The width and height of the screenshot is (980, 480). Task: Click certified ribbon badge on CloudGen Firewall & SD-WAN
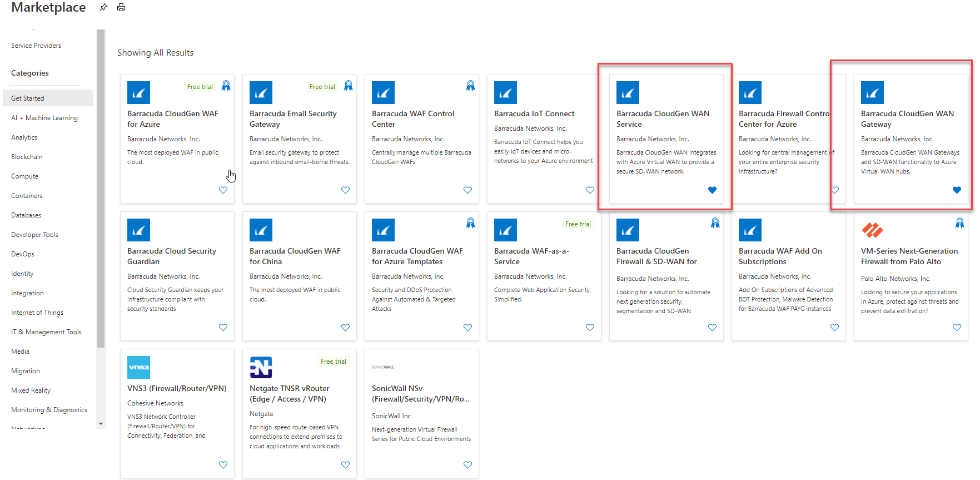click(x=715, y=223)
